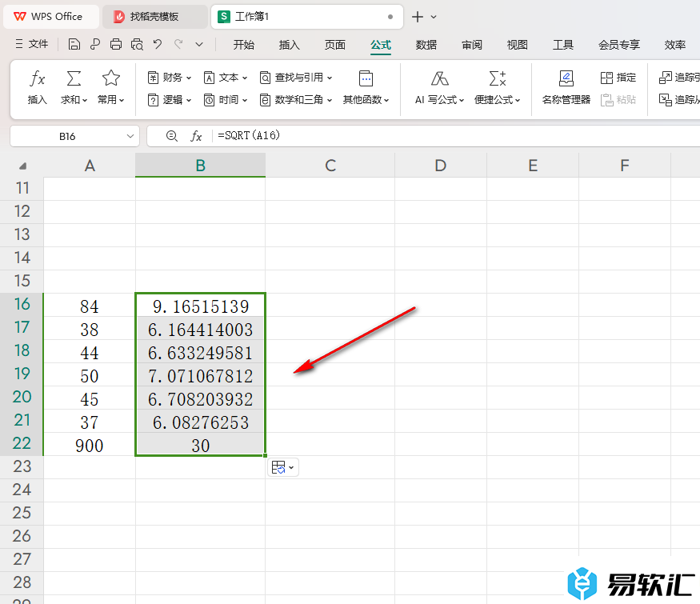700x604 pixels.
Task: Click the zoom magnifier in formula bar
Action: [172, 136]
